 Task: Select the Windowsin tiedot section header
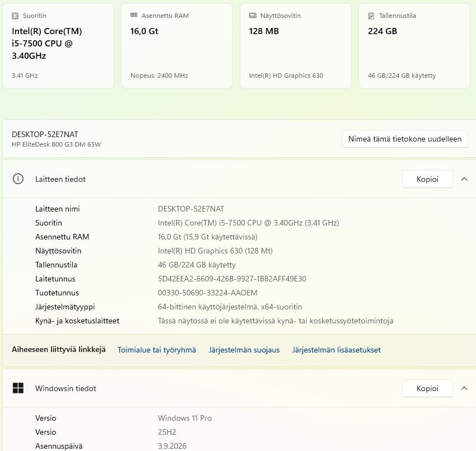pyautogui.click(x=238, y=388)
